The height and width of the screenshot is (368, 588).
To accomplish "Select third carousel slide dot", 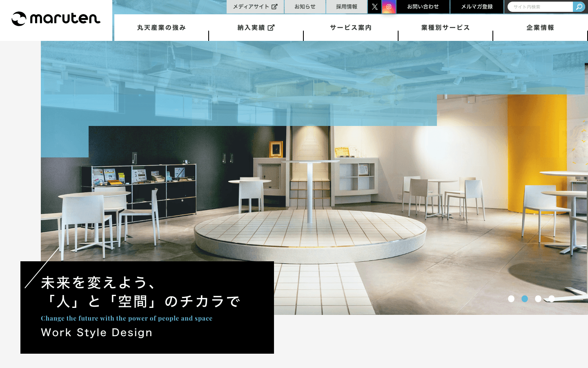I will coord(538,299).
